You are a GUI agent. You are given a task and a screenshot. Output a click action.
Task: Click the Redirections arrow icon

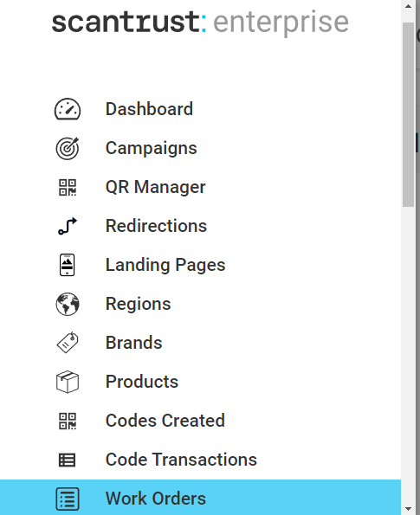[68, 226]
